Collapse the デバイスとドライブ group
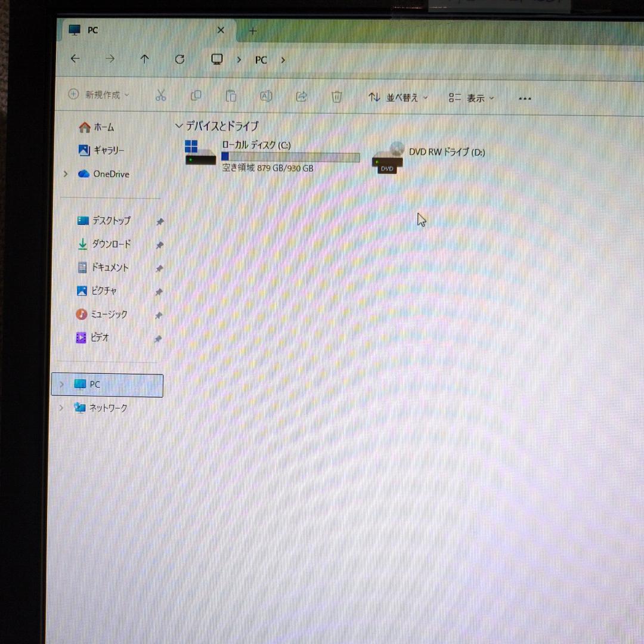This screenshot has width=644, height=644. tap(178, 126)
